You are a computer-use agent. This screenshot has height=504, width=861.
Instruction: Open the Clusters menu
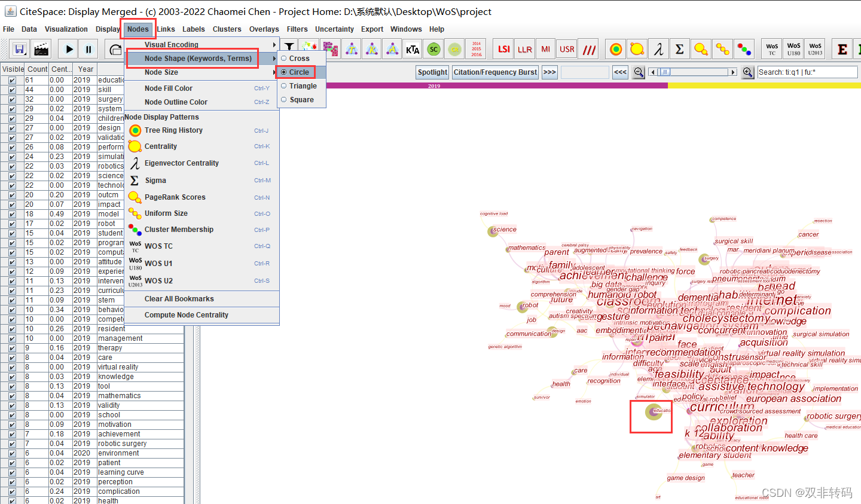coord(227,29)
